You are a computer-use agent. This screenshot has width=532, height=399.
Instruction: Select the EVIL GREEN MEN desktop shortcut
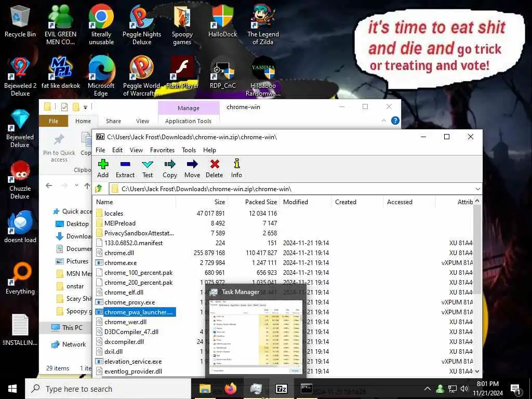click(60, 25)
